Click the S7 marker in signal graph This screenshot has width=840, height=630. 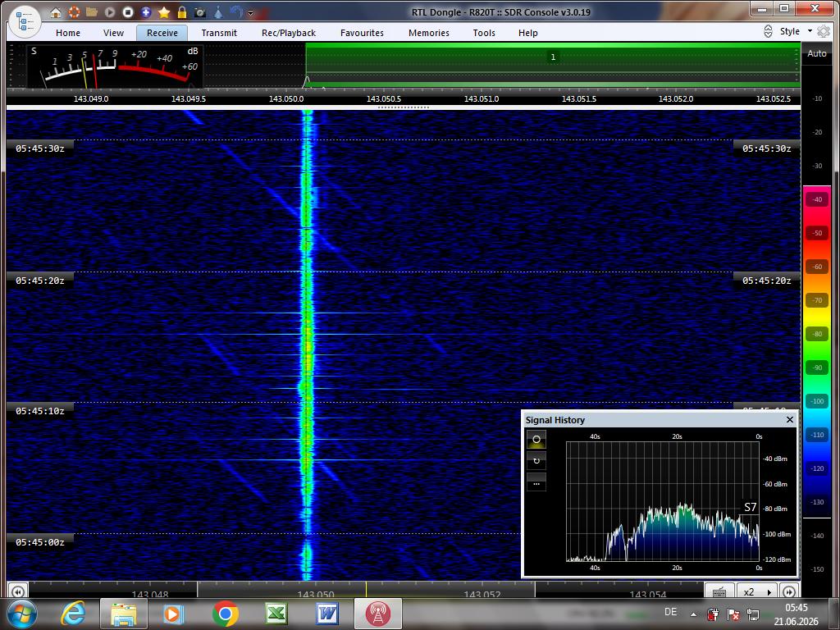[750, 507]
